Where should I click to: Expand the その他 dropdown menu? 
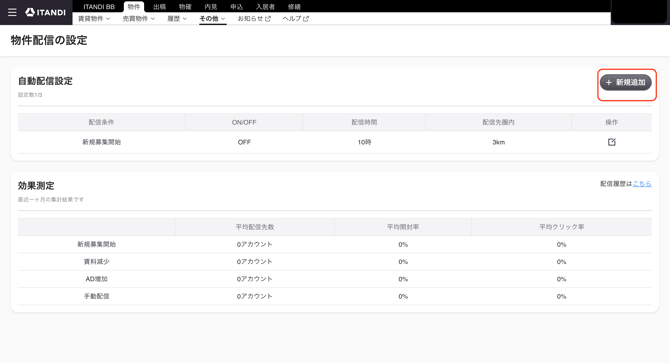[212, 19]
